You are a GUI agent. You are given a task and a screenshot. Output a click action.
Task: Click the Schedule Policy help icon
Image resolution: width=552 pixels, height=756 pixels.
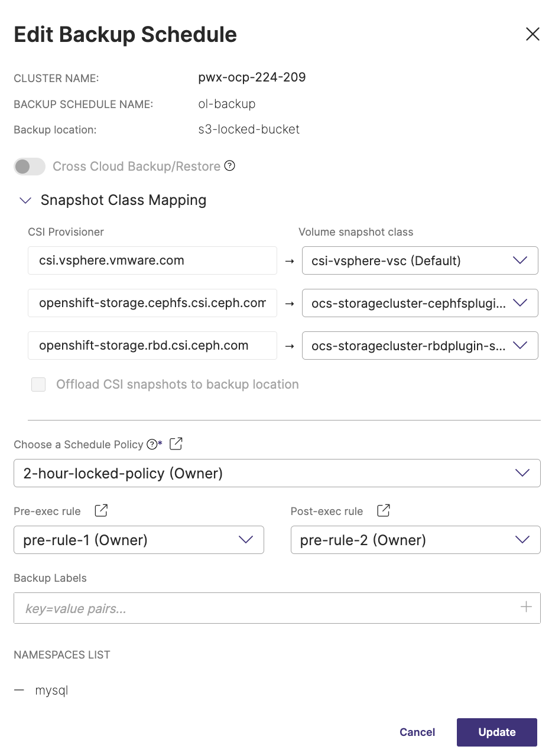pos(152,444)
